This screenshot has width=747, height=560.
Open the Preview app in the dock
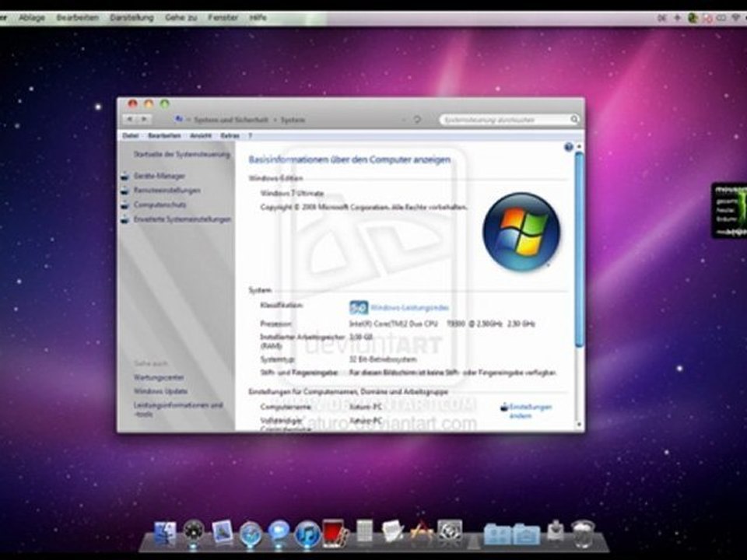(x=222, y=532)
